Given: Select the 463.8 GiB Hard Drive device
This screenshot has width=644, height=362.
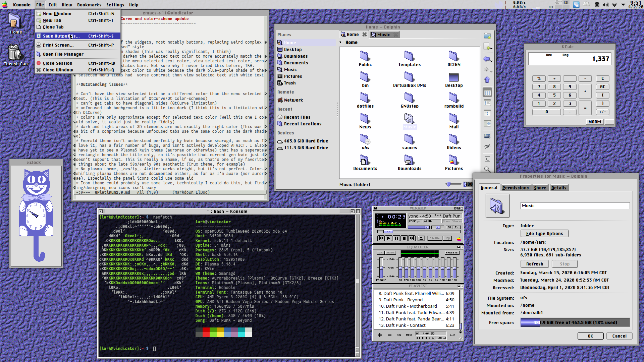Looking at the screenshot, I should point(306,141).
